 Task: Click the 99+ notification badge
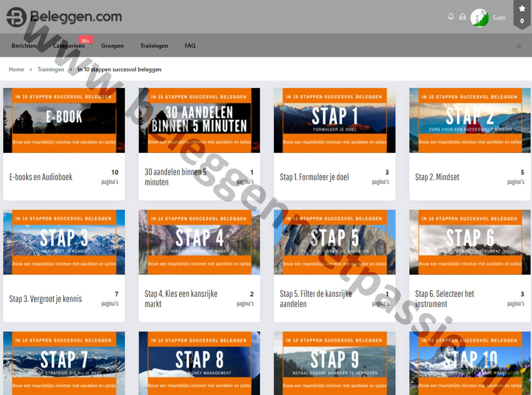click(86, 41)
